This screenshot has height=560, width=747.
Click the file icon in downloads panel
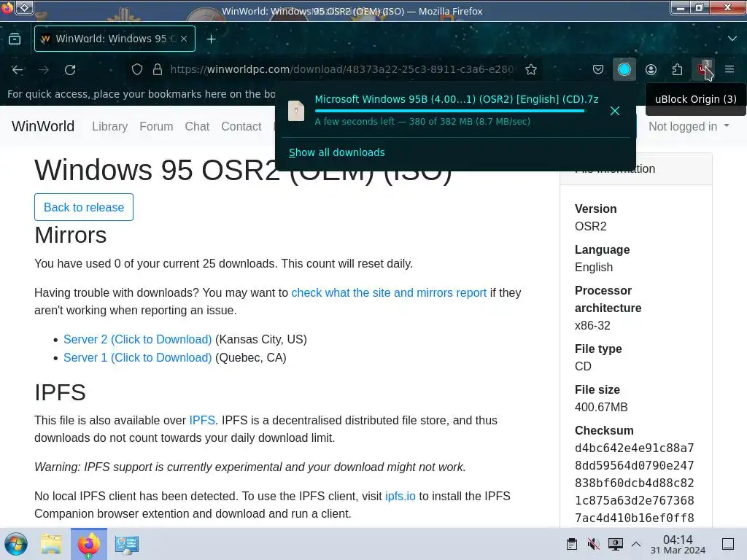[296, 111]
